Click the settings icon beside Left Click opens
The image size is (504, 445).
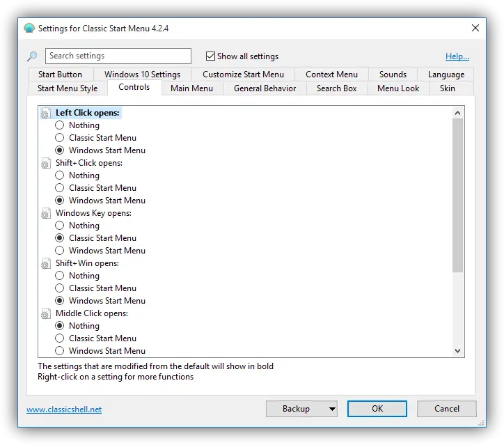(46, 114)
